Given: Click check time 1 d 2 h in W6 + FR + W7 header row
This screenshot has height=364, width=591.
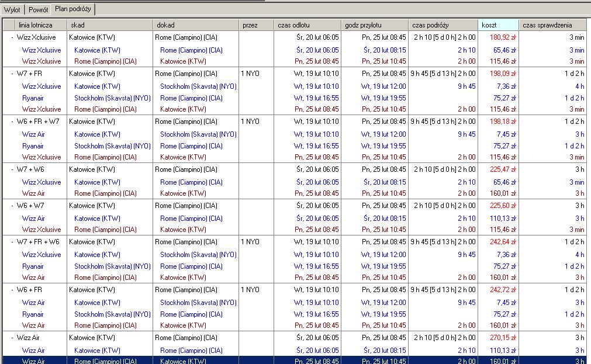Looking at the screenshot, I should coord(575,122).
